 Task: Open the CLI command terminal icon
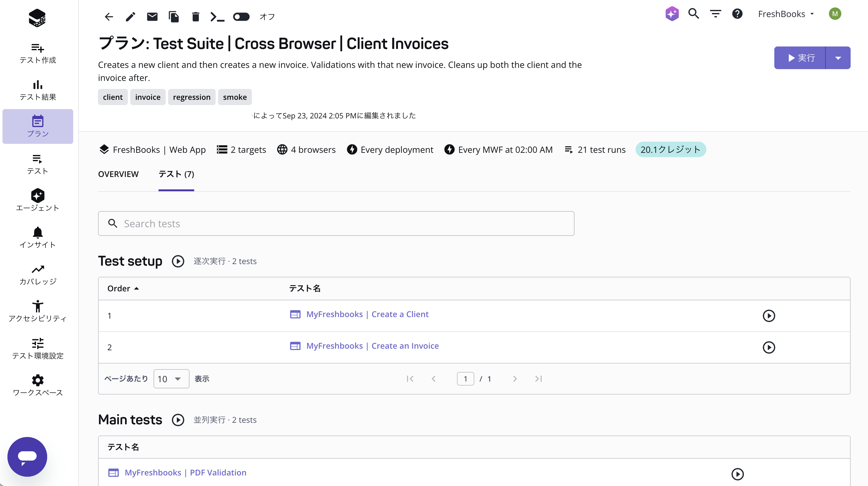point(217,16)
